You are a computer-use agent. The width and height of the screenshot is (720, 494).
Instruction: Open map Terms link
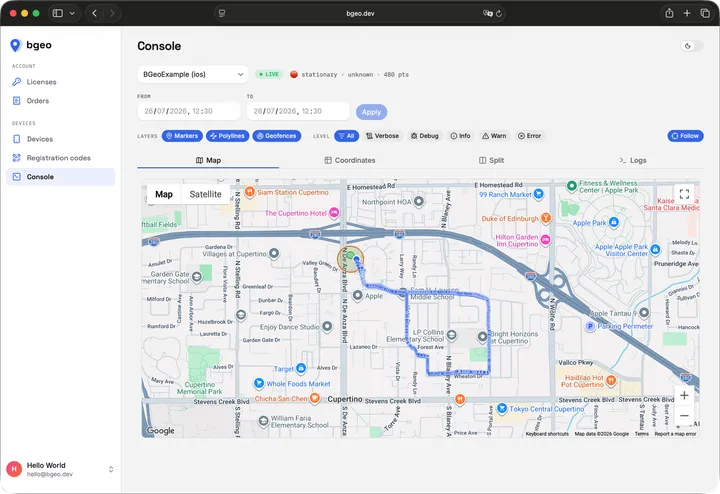click(x=641, y=434)
